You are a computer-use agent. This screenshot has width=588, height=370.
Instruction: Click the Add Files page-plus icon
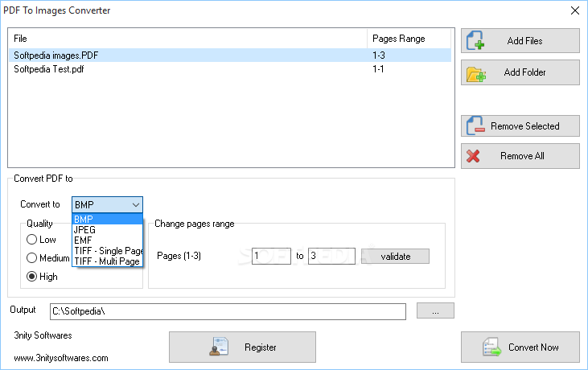coord(475,40)
